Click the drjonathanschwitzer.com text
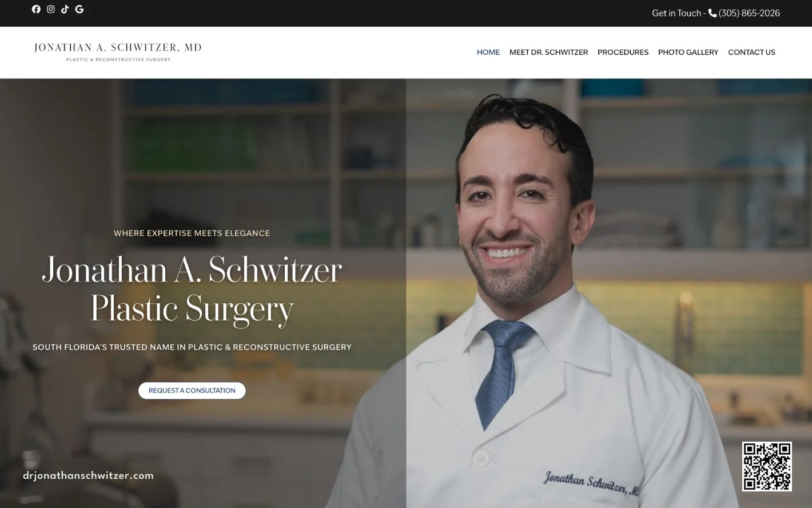The width and height of the screenshot is (812, 508). (x=89, y=475)
